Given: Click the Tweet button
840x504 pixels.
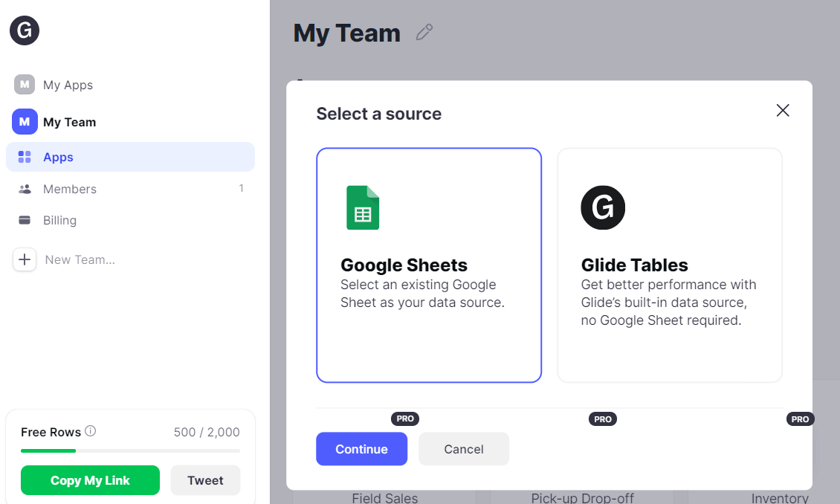Looking at the screenshot, I should click(205, 480).
